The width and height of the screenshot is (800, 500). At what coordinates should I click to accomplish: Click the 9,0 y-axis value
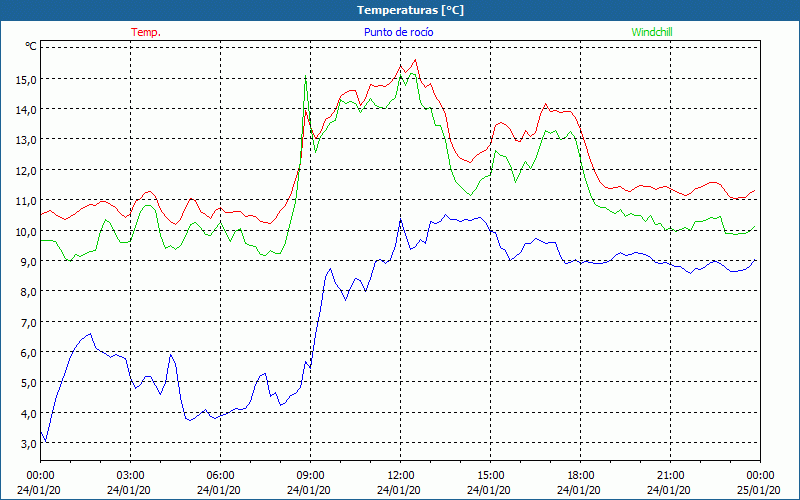30,261
